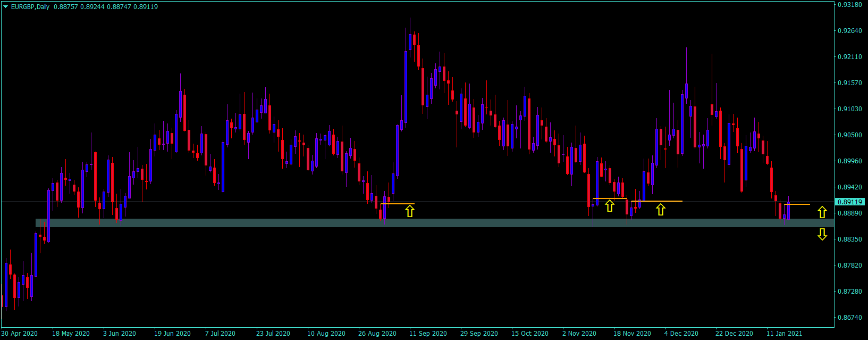Click the 0.87280 price axis label
868x340 pixels.
[x=850, y=292]
